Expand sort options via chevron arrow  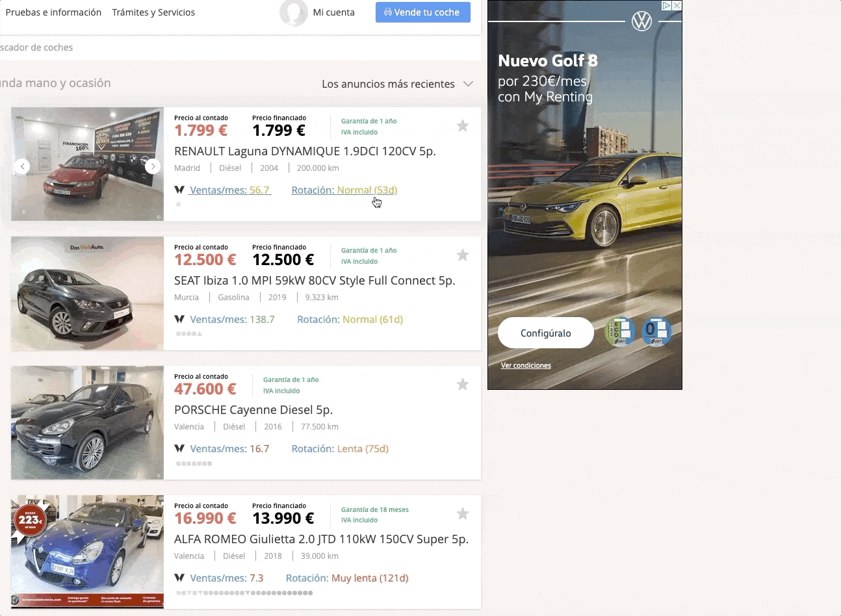click(x=468, y=84)
